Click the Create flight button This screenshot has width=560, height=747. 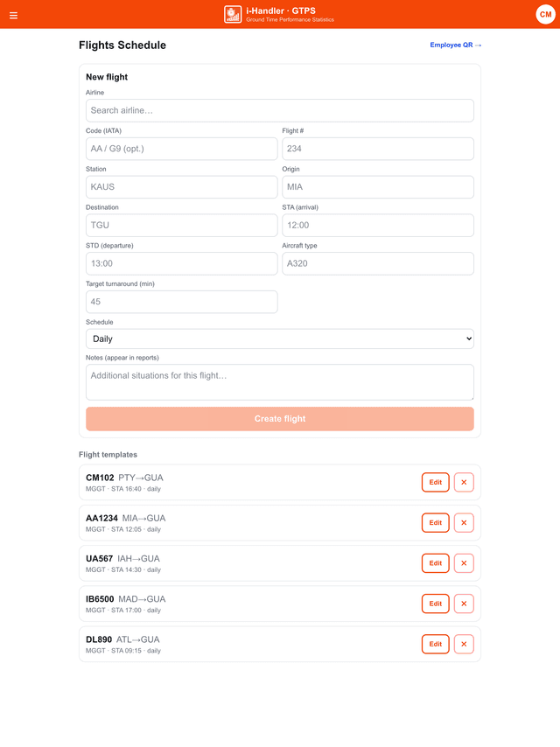pos(280,419)
